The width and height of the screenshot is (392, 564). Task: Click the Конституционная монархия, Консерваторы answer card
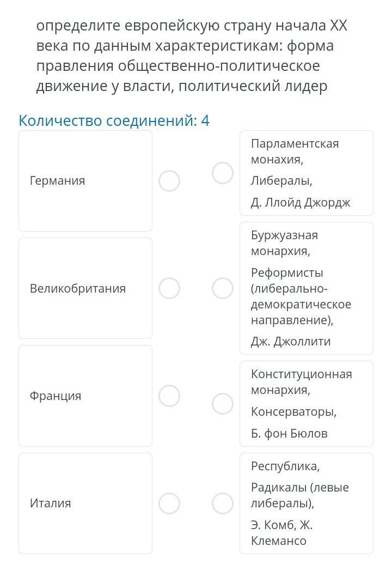(x=306, y=404)
